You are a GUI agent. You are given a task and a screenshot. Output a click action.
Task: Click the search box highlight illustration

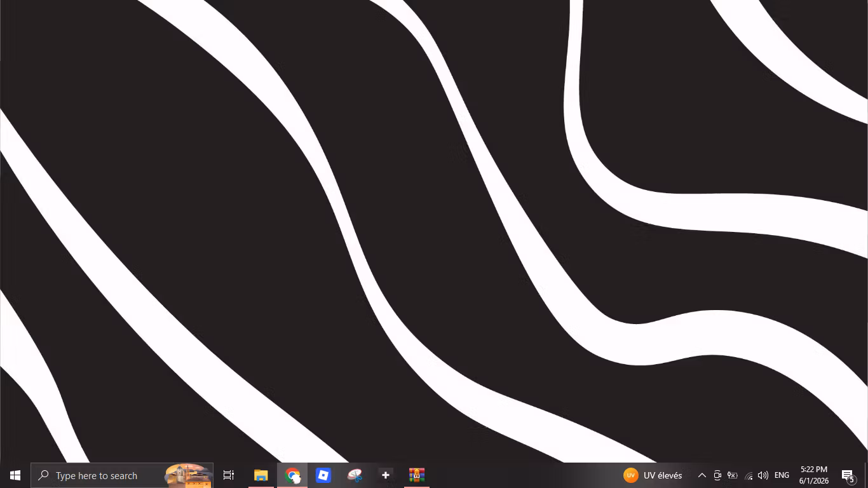click(x=188, y=475)
